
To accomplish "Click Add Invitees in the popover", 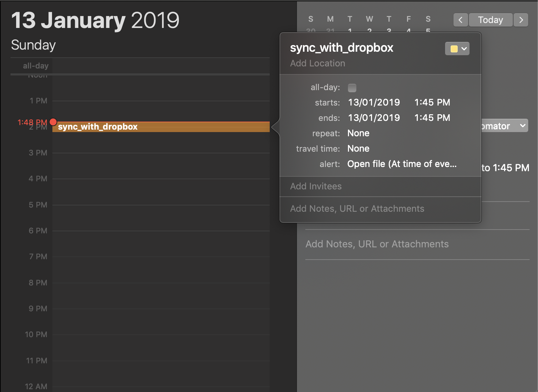I will (x=316, y=186).
